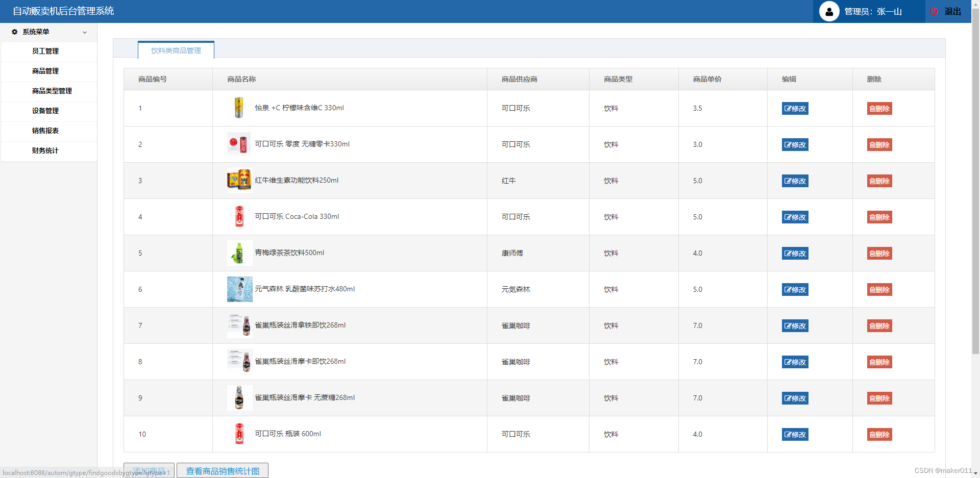Click the red power icon beside 退出

pos(934,11)
